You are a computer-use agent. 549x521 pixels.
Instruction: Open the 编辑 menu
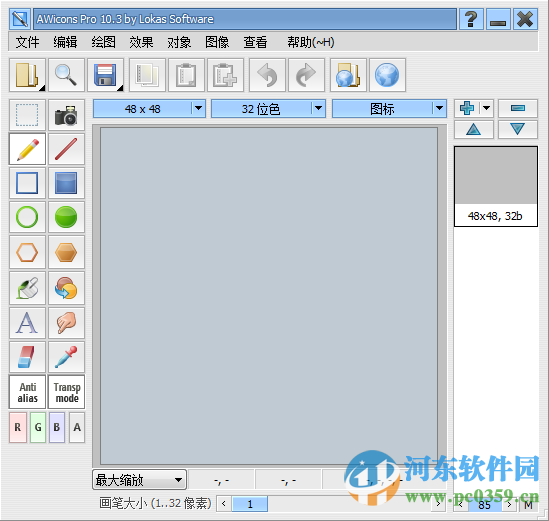[x=65, y=42]
